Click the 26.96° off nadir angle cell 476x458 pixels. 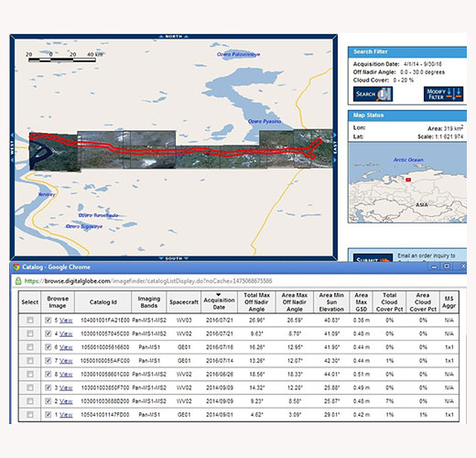pos(256,321)
